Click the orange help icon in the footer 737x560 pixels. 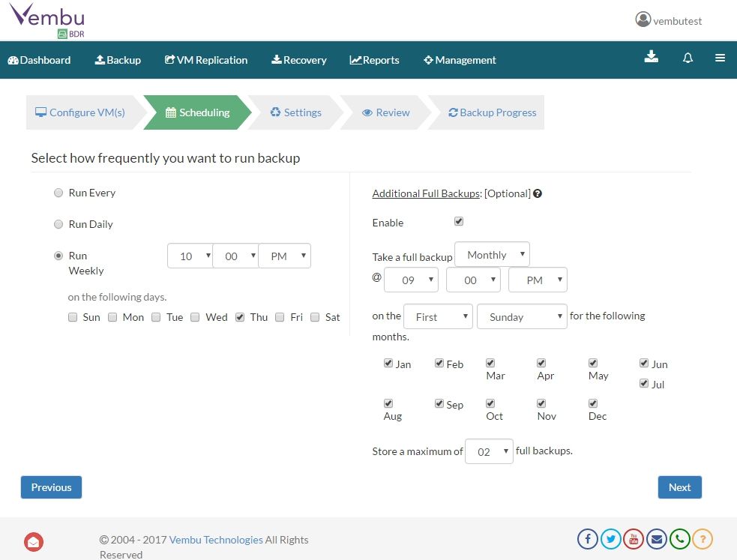click(703, 539)
